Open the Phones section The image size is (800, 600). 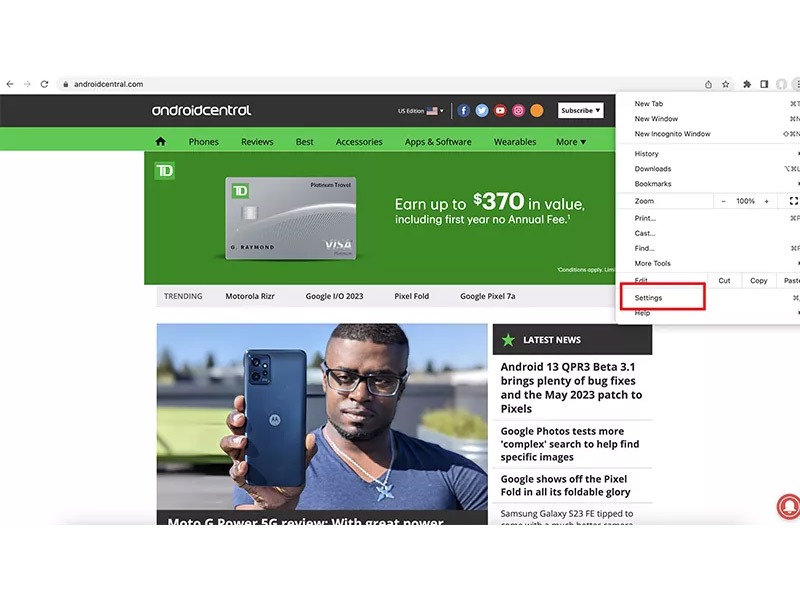point(204,142)
